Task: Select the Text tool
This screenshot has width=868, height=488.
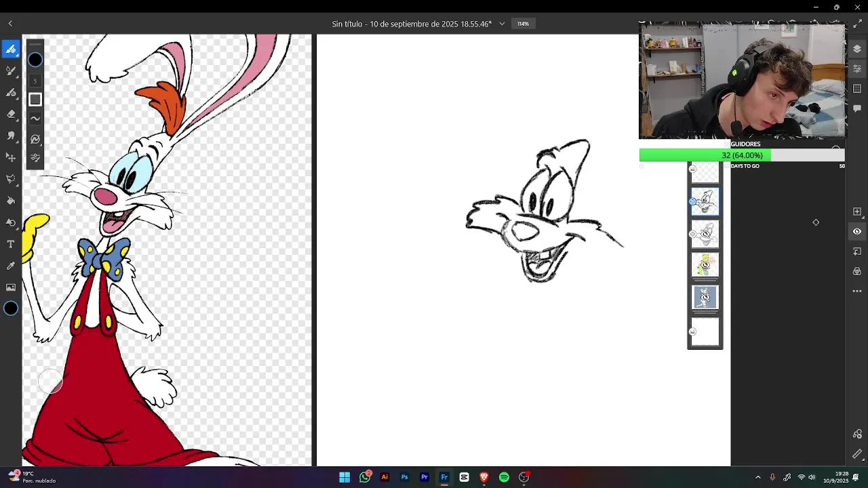Action: (x=10, y=244)
